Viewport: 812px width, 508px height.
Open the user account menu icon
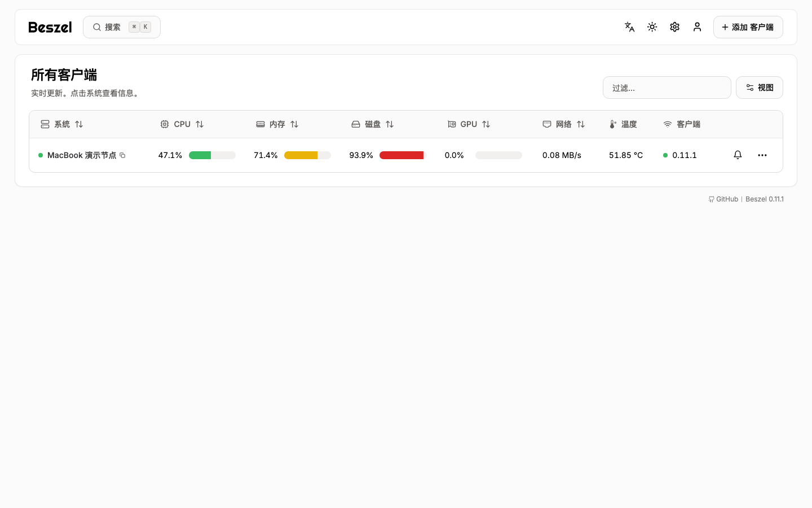[698, 27]
